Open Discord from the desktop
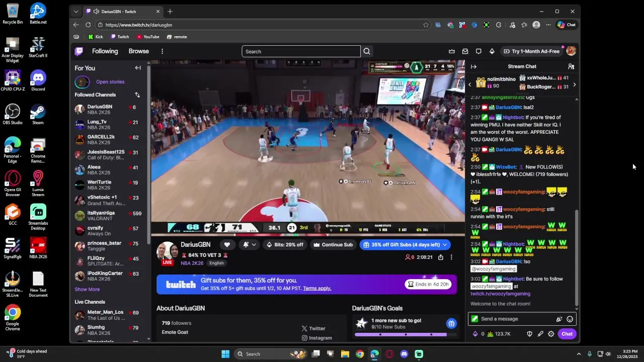The height and width of the screenshot is (362, 644). click(38, 80)
